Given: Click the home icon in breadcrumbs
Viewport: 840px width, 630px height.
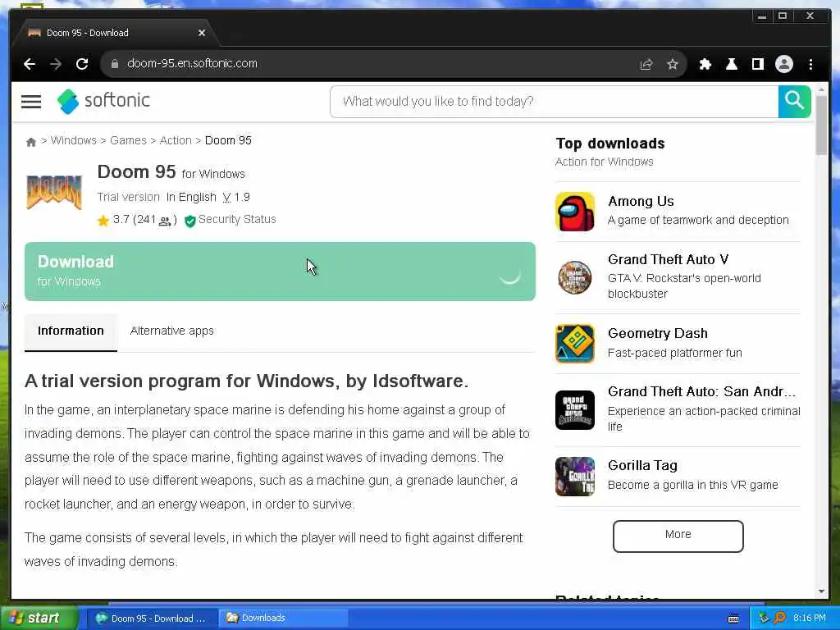Looking at the screenshot, I should 30,142.
